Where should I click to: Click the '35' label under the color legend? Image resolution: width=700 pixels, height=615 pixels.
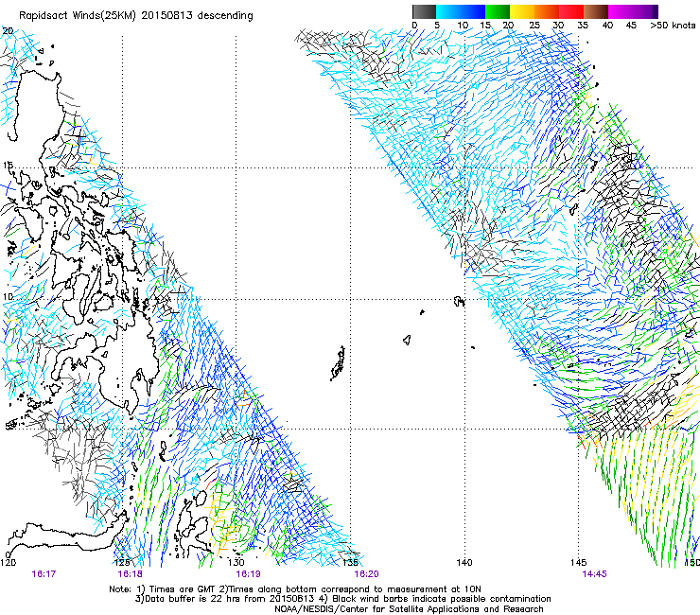583,25
